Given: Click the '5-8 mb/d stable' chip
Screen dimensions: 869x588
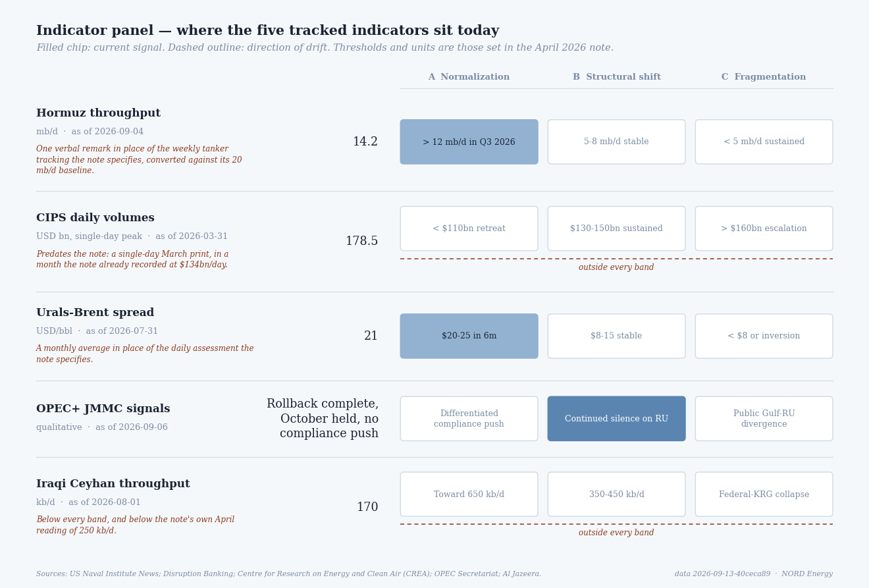Looking at the screenshot, I should (x=616, y=142).
